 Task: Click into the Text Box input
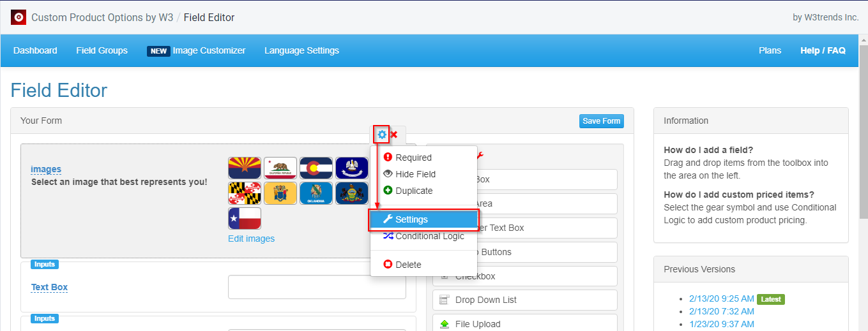pos(317,287)
